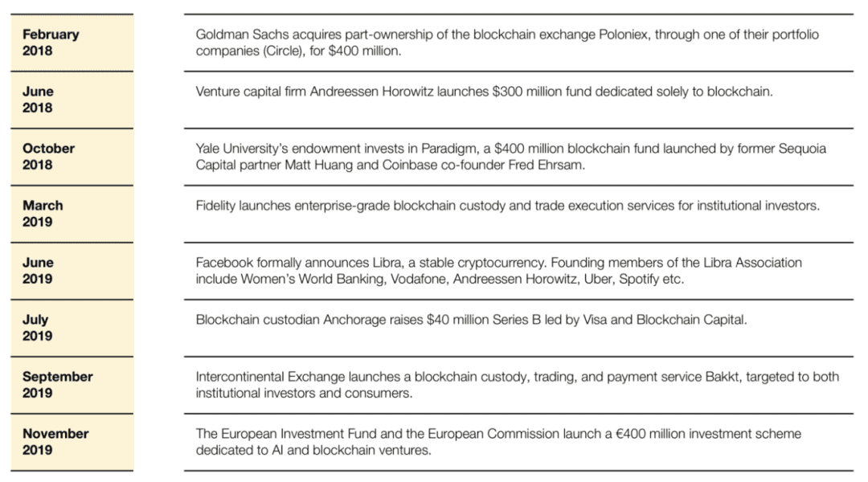Select the June 2018 date cell
This screenshot has height=482, width=868.
(72, 100)
